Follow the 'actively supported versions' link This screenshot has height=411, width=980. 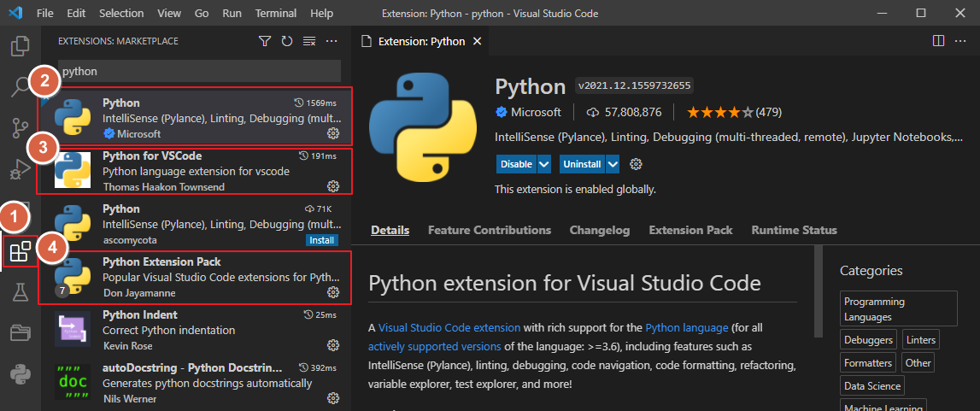point(434,346)
